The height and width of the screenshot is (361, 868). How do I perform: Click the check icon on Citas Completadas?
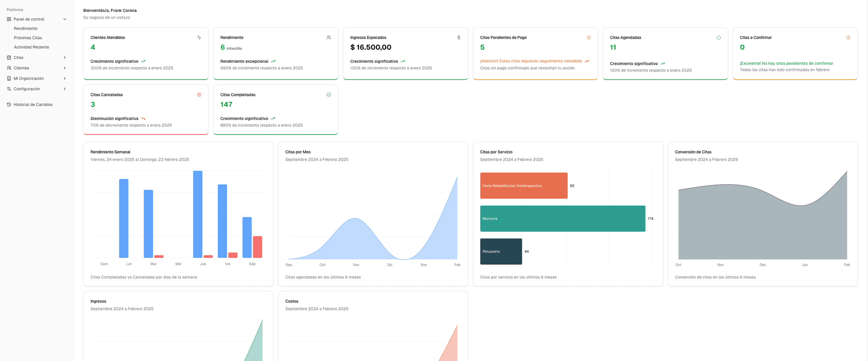tap(329, 95)
